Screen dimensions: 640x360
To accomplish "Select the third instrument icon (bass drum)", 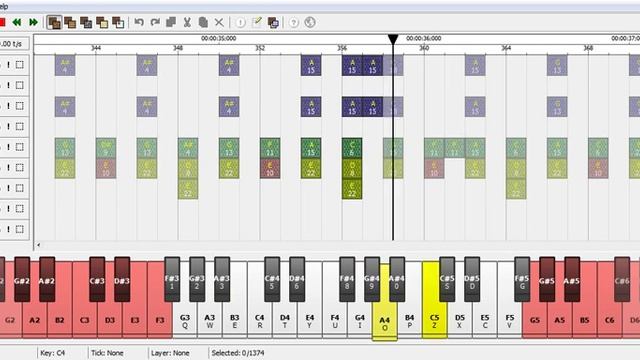I will pyautogui.click(x=86, y=22).
